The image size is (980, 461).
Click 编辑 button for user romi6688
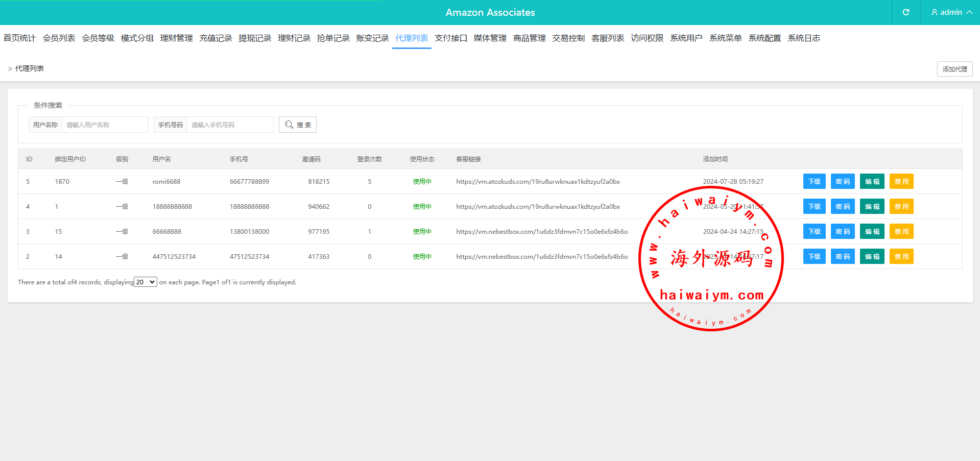click(872, 182)
